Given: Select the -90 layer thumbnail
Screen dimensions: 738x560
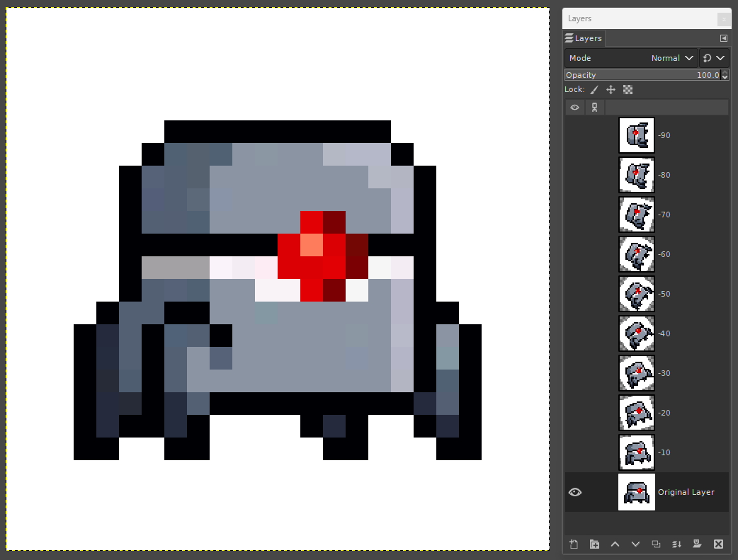Looking at the screenshot, I should coord(636,135).
